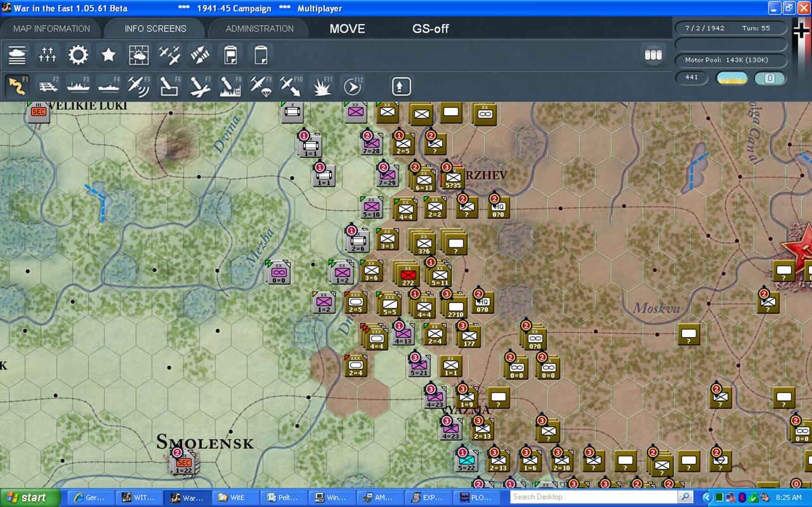
Task: Click the clear weather indicator pill
Action: (732, 78)
